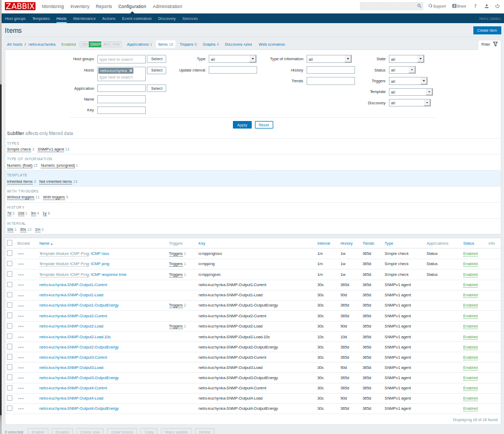Focus the Name filter field

[122, 99]
